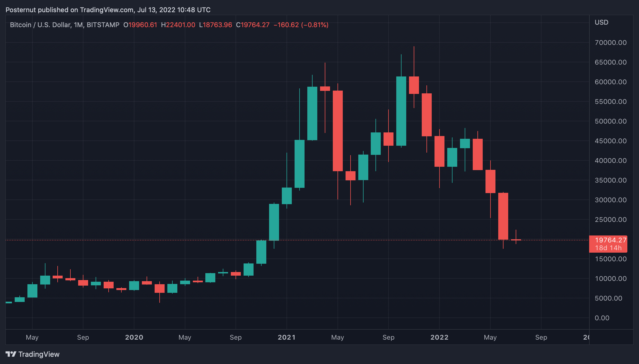
Task: Select the green October 2021 candle body
Action: tap(401, 111)
